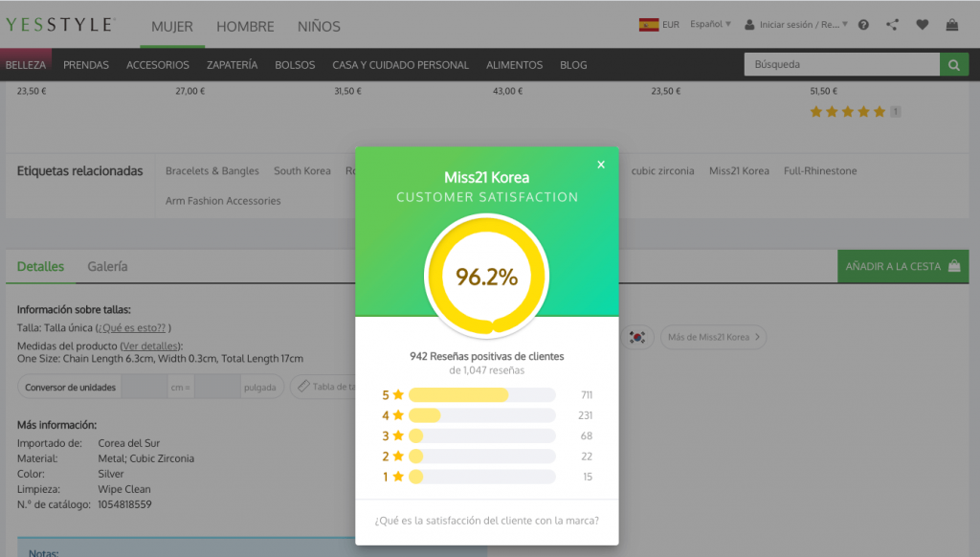Click the 5-star rating bar
The height and width of the screenshot is (557, 980).
point(482,395)
